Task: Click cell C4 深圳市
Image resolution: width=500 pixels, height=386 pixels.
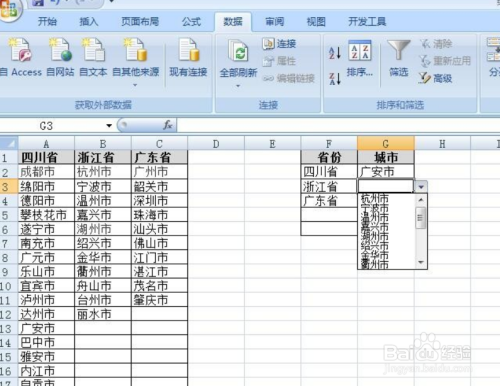Action: 159,201
